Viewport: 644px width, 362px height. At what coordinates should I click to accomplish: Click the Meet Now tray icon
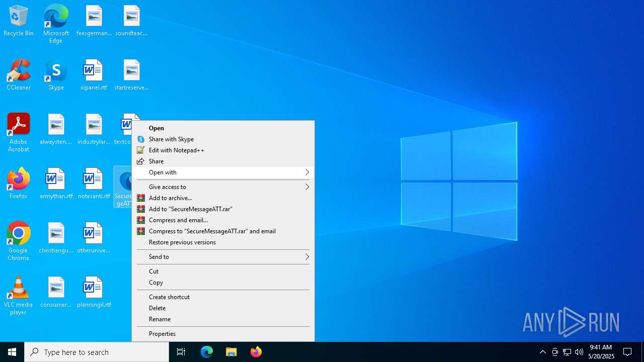click(555, 352)
